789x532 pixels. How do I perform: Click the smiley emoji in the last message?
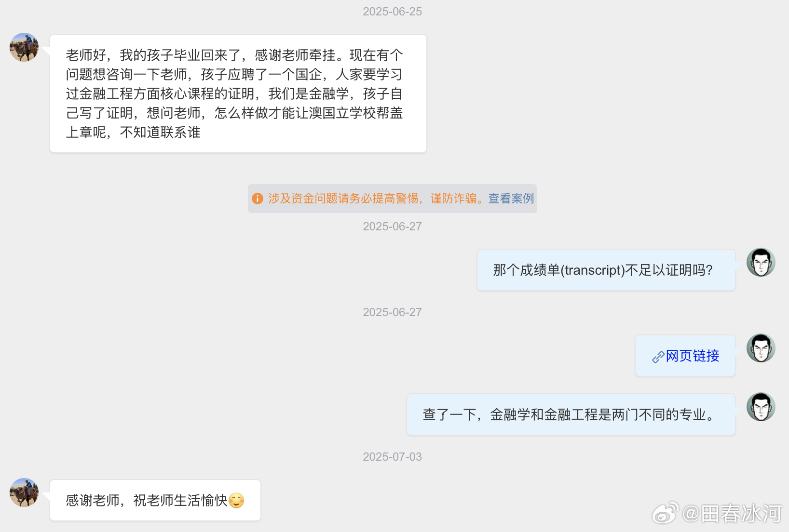point(236,501)
